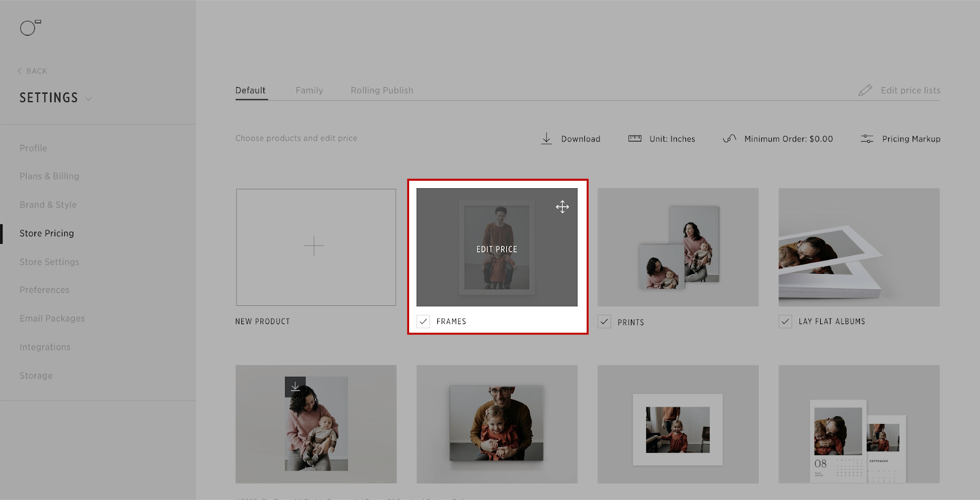980x500 pixels.
Task: Click the Pic-Time logo icon
Action: tap(30, 28)
